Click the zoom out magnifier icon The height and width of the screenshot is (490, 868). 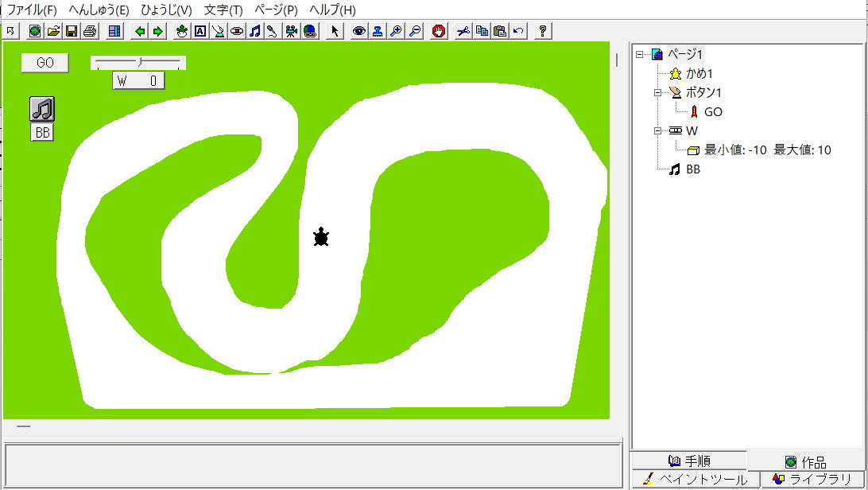pyautogui.click(x=414, y=31)
